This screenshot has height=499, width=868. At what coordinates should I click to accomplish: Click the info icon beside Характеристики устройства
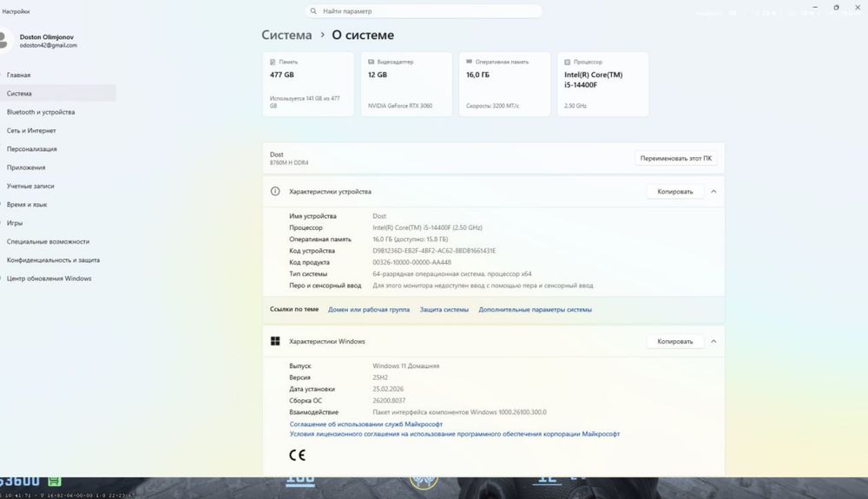275,192
